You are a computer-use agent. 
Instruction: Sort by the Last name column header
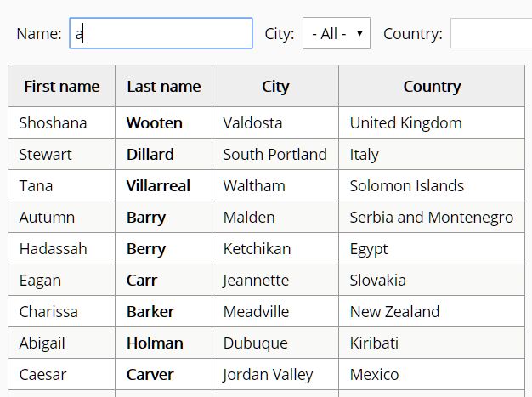pos(163,86)
